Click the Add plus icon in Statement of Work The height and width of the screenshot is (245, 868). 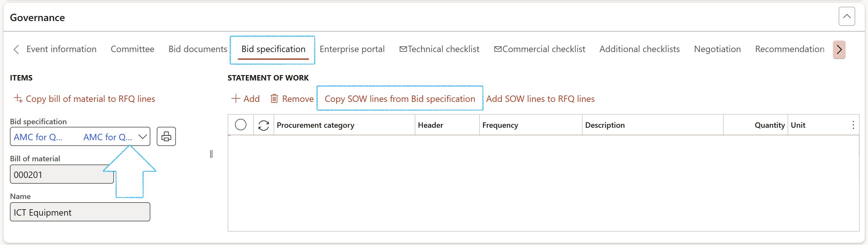tap(236, 99)
